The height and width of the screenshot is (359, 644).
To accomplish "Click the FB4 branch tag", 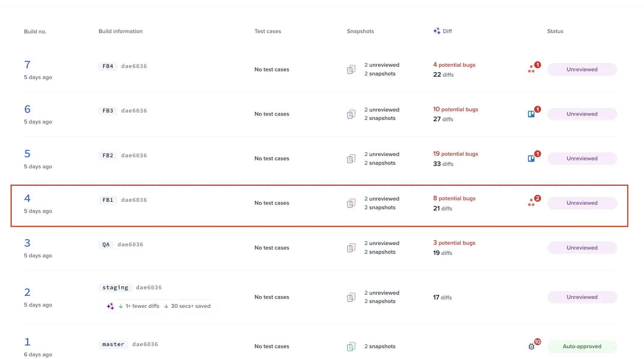I will 108,66.
